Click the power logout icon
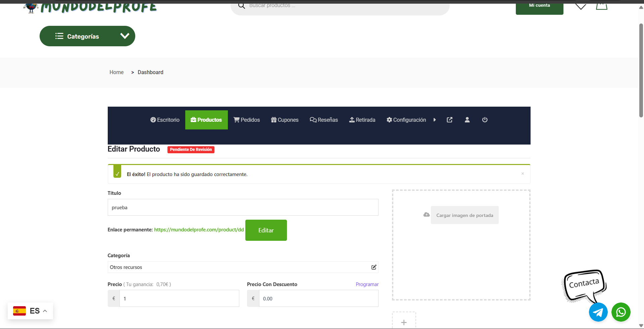This screenshot has height=329, width=644. click(x=485, y=120)
